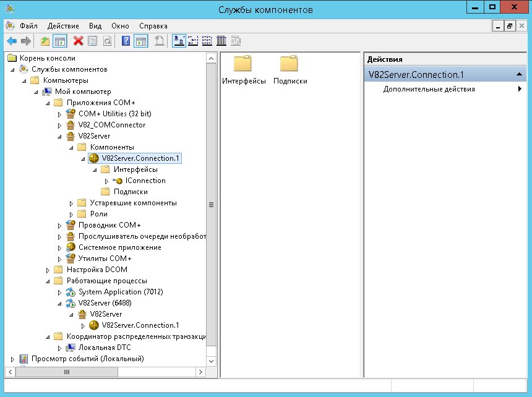
Task: Go forward with the gray Forward arrow
Action: [26, 41]
